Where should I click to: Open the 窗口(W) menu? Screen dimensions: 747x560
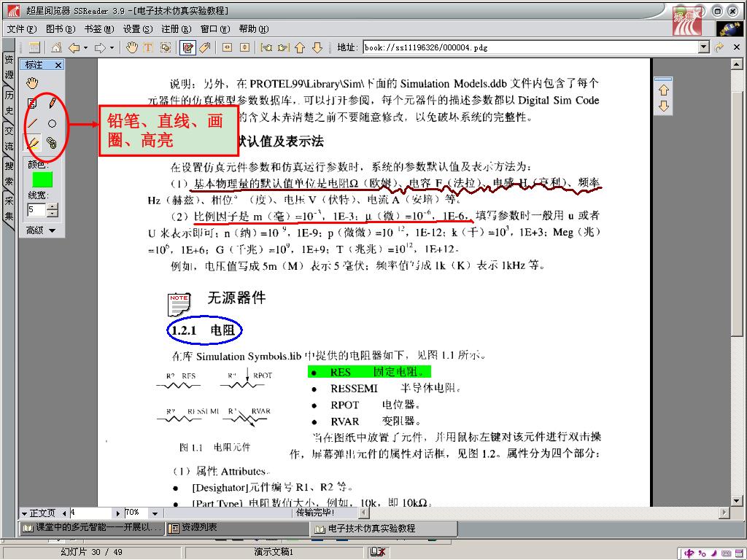tap(215, 29)
